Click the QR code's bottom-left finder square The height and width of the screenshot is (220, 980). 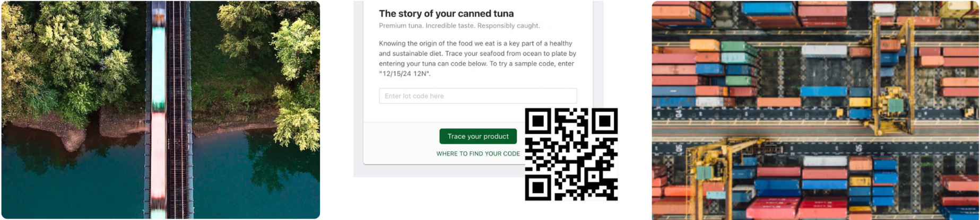(537, 188)
